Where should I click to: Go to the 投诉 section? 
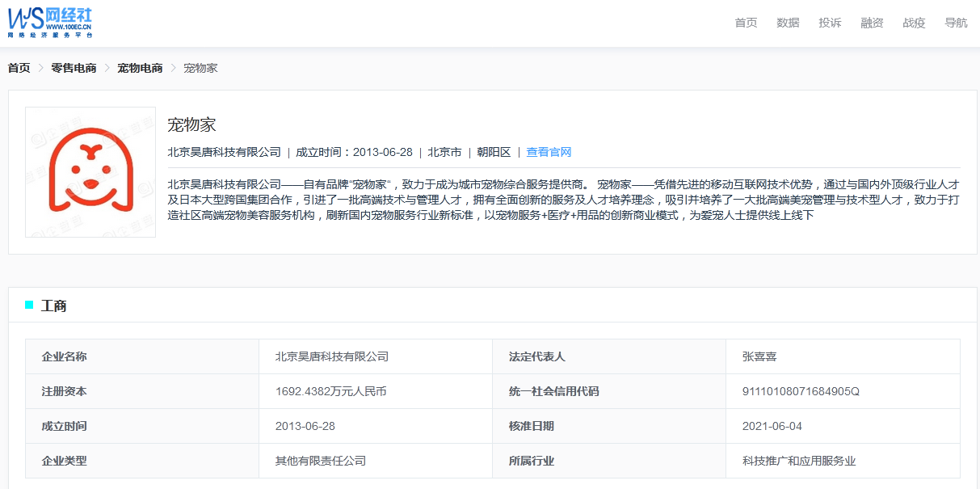[830, 23]
